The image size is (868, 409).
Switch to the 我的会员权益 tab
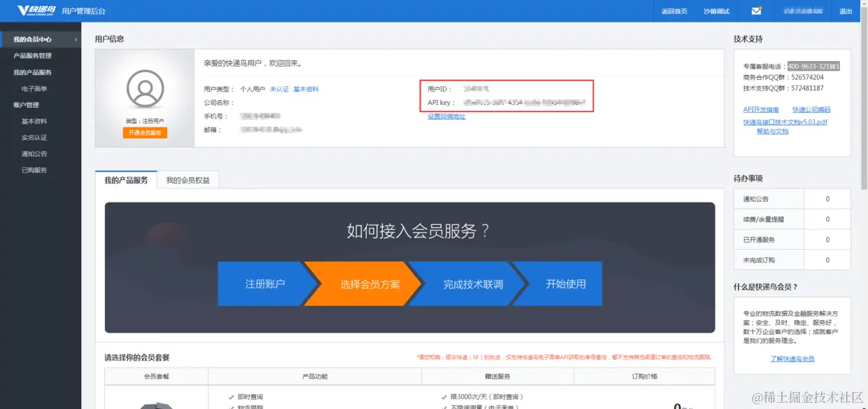tap(188, 179)
